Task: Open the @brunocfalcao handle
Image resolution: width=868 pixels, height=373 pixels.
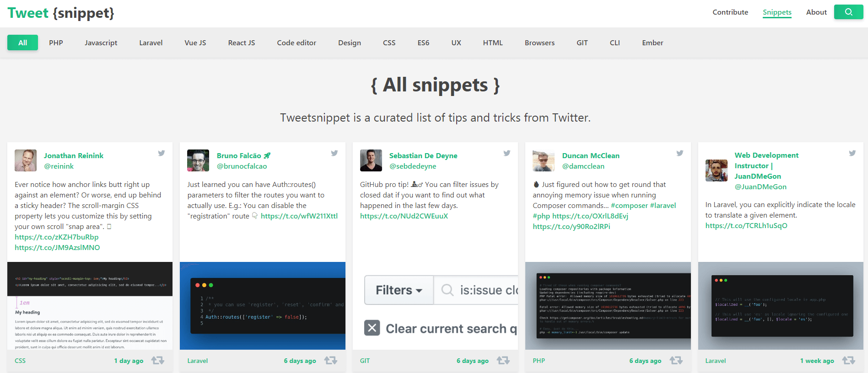Action: click(242, 166)
